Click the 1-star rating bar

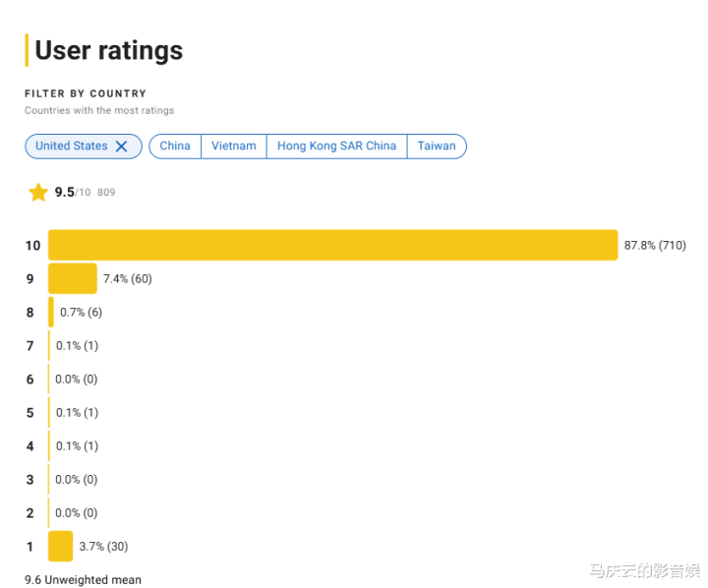tap(61, 546)
